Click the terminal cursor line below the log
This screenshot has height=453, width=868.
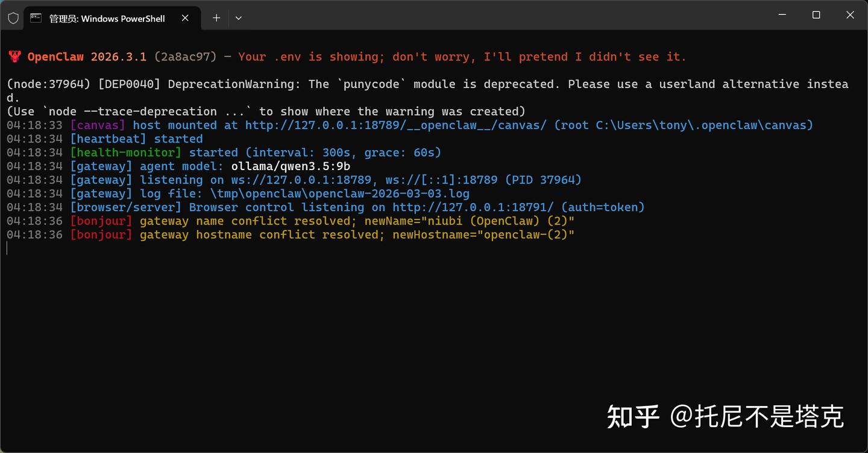point(7,248)
